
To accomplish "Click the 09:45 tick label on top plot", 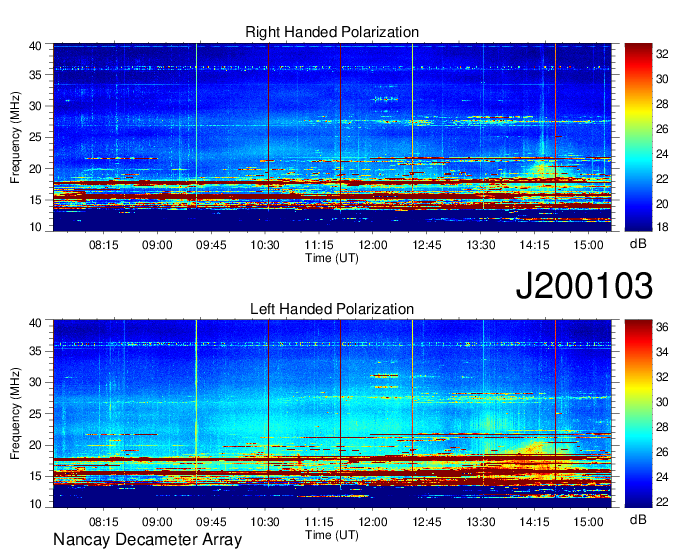I will [x=211, y=245].
